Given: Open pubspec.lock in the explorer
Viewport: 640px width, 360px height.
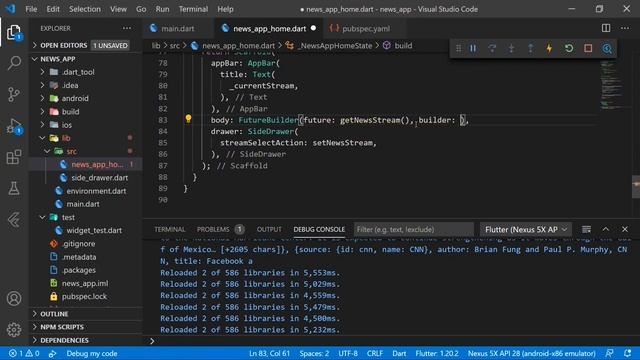Looking at the screenshot, I should (84, 296).
